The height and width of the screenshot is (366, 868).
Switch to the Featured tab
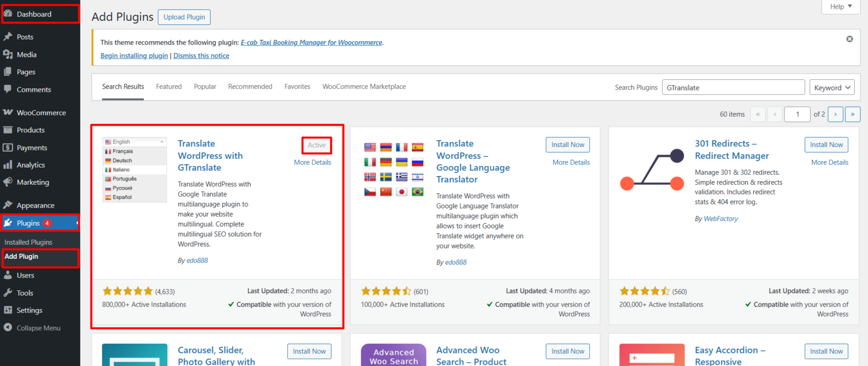coord(169,86)
